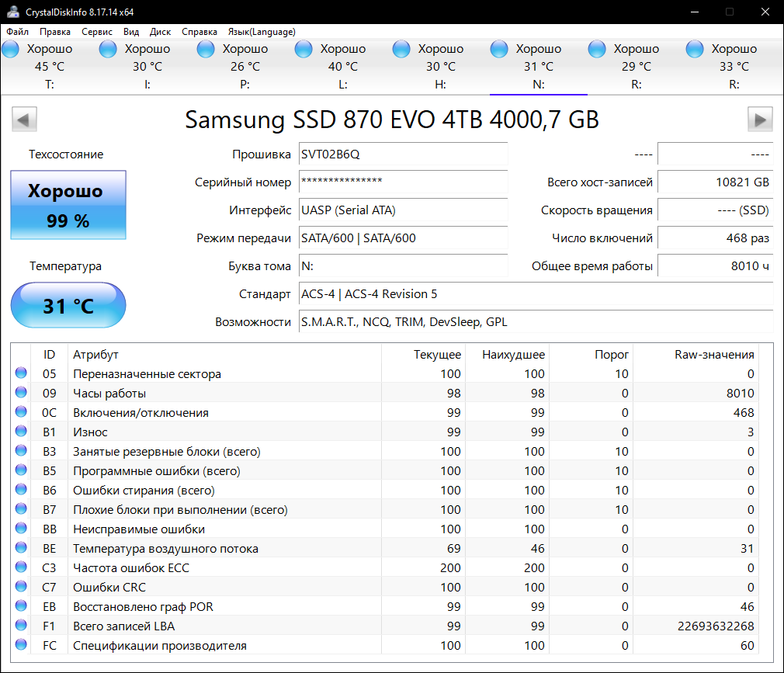Select the Износ attribute row
This screenshot has height=673, width=784.
click(233, 432)
